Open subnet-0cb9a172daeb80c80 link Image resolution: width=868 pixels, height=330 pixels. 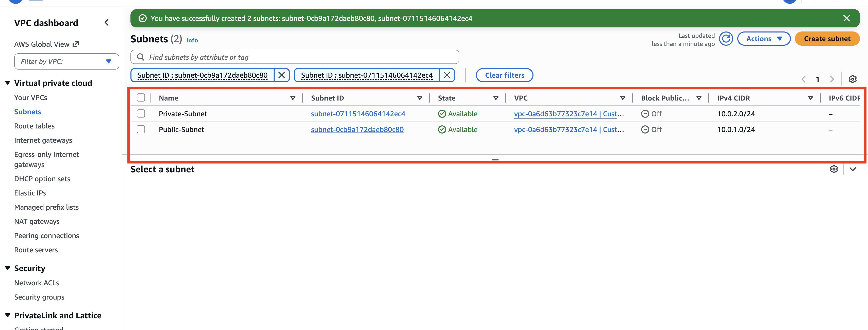(357, 130)
